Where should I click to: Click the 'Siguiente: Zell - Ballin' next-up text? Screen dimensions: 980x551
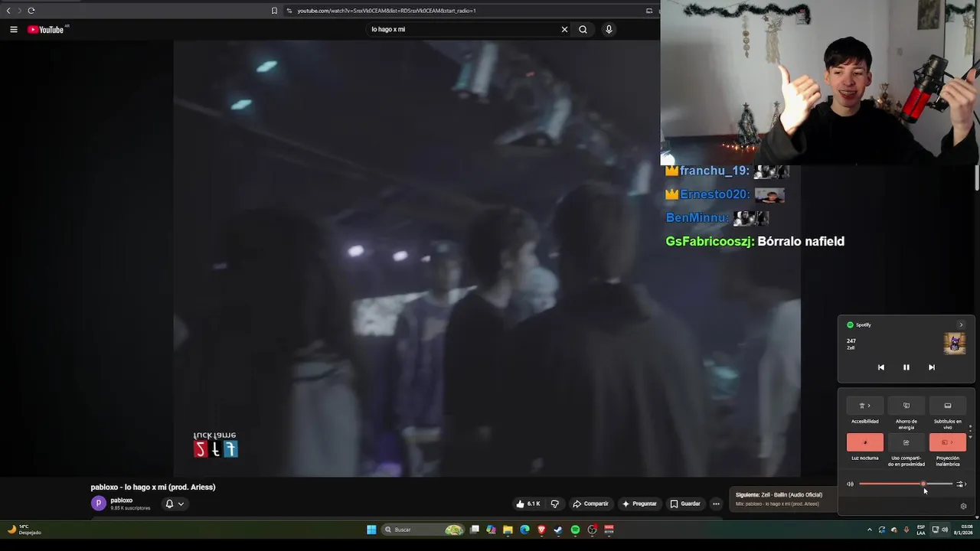(779, 494)
